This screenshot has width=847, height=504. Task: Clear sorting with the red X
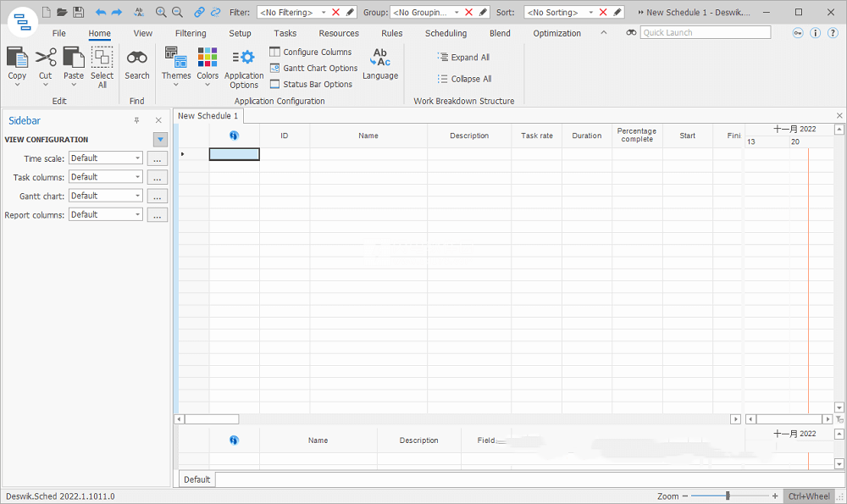(x=603, y=12)
